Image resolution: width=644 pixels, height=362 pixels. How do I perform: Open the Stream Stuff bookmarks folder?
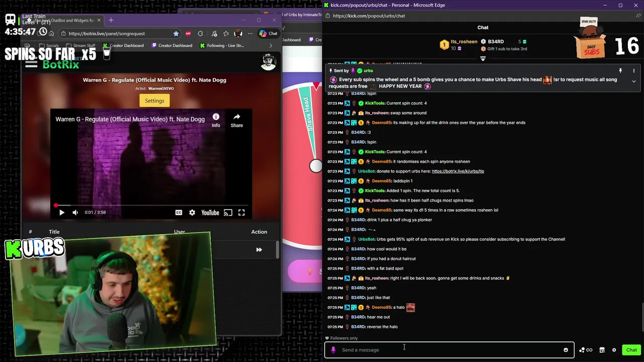click(80, 46)
